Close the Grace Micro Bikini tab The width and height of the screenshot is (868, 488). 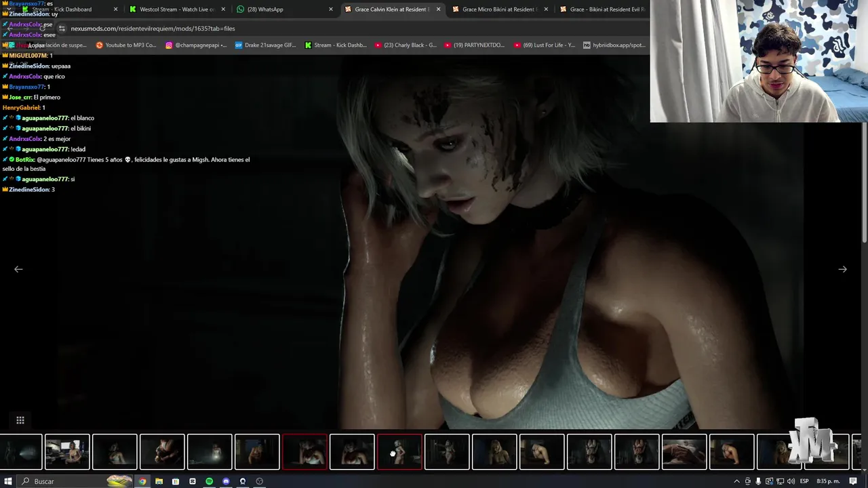546,9
